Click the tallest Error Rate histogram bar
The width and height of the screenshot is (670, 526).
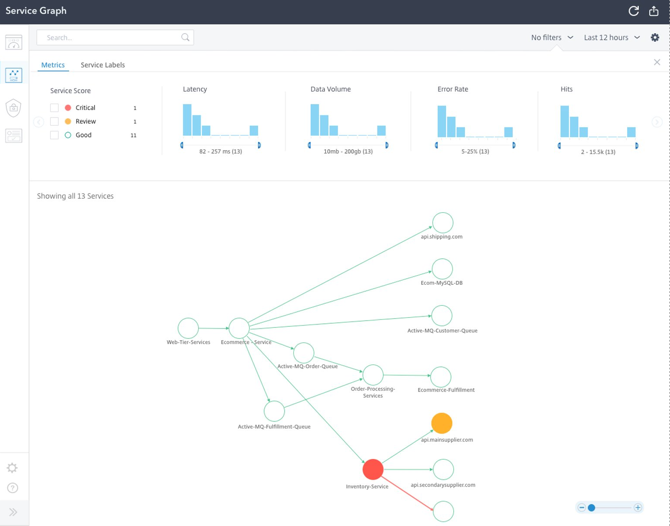click(x=442, y=121)
